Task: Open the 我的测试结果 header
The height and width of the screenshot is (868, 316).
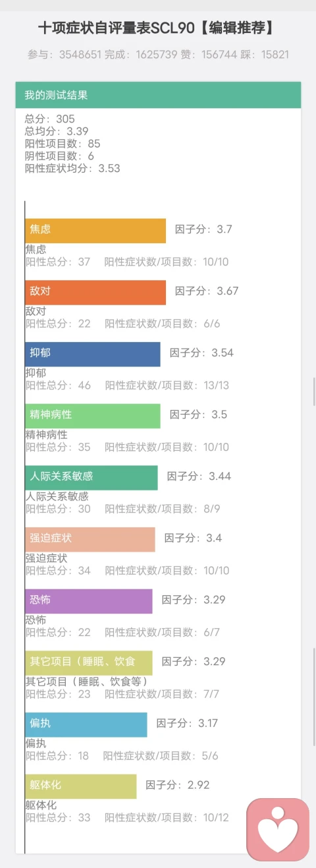Action: [x=158, y=95]
